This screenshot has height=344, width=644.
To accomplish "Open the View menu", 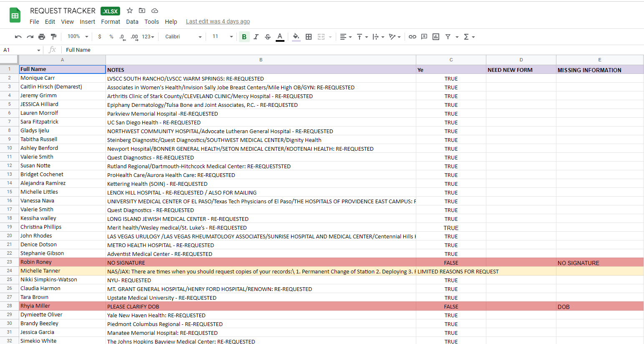I will [67, 22].
